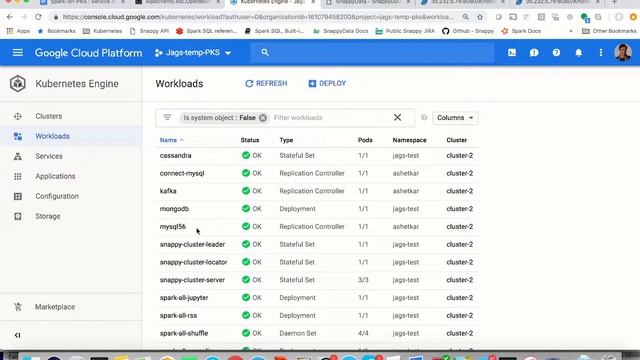
Task: Click the REFRESH button
Action: click(x=266, y=83)
